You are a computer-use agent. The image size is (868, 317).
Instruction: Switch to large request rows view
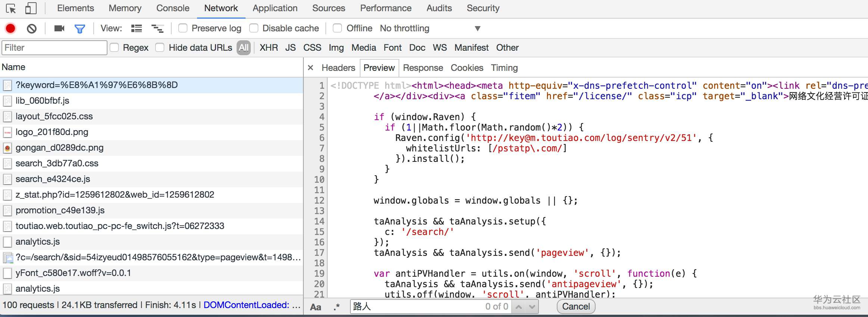point(137,28)
